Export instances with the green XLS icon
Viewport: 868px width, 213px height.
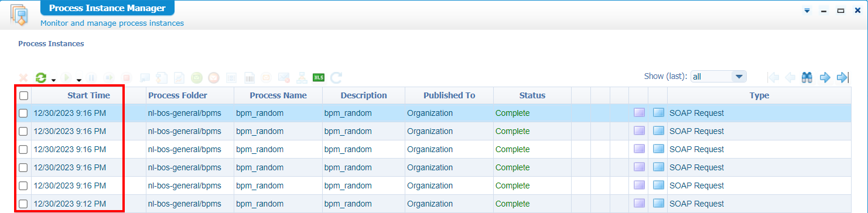[318, 77]
